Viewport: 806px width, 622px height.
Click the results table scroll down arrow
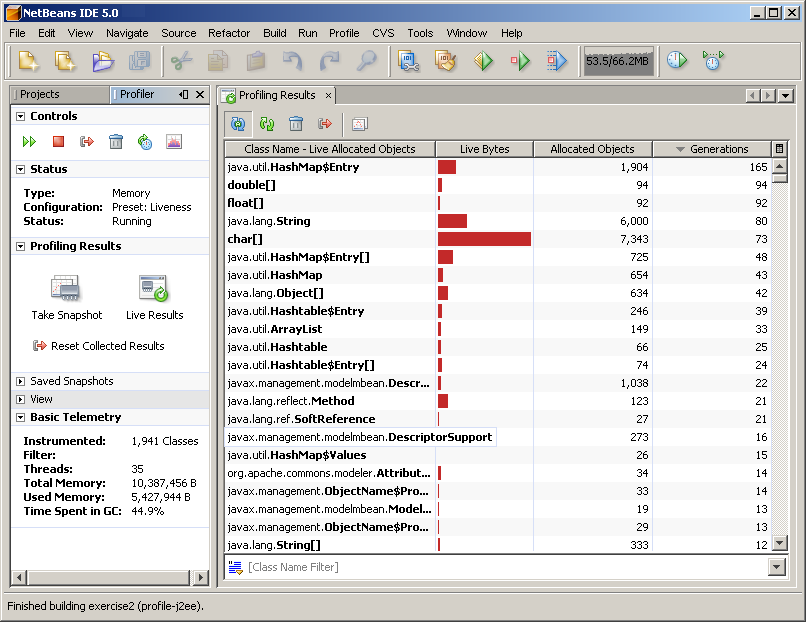pyautogui.click(x=780, y=543)
